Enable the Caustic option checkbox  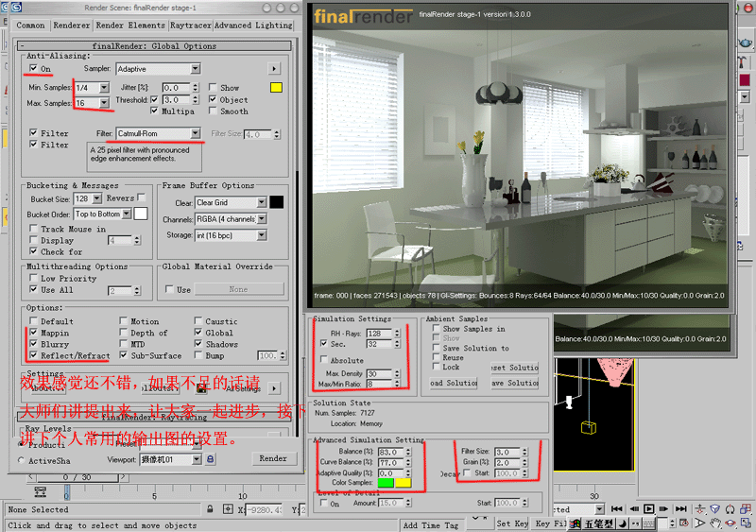[198, 320]
